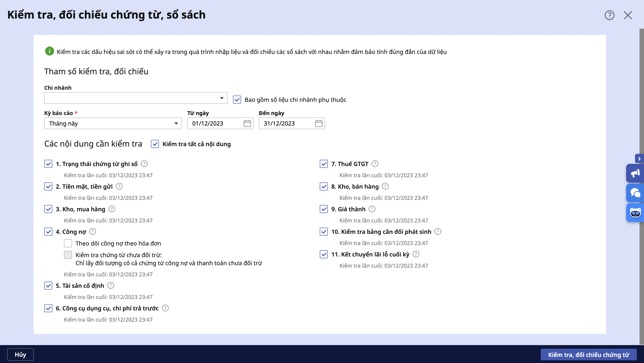Click the Đến ngày date field

point(292,123)
